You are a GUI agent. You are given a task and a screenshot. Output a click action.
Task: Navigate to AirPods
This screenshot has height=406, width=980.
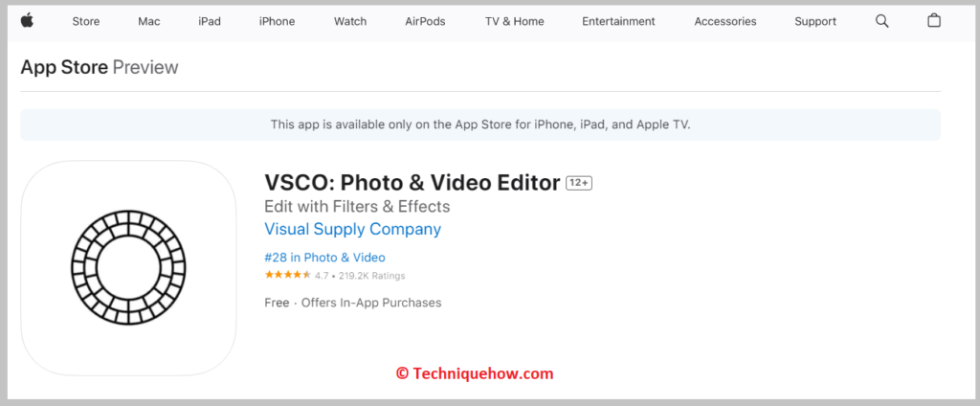(x=425, y=21)
